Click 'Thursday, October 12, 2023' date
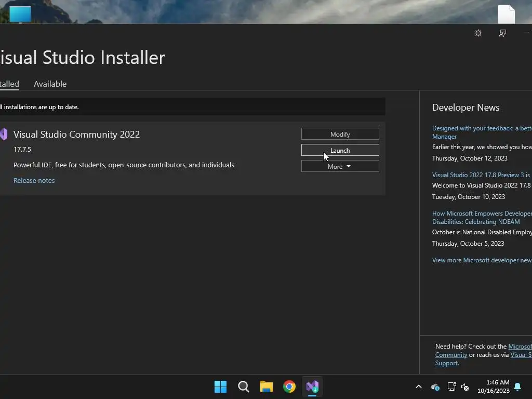 pos(470,158)
